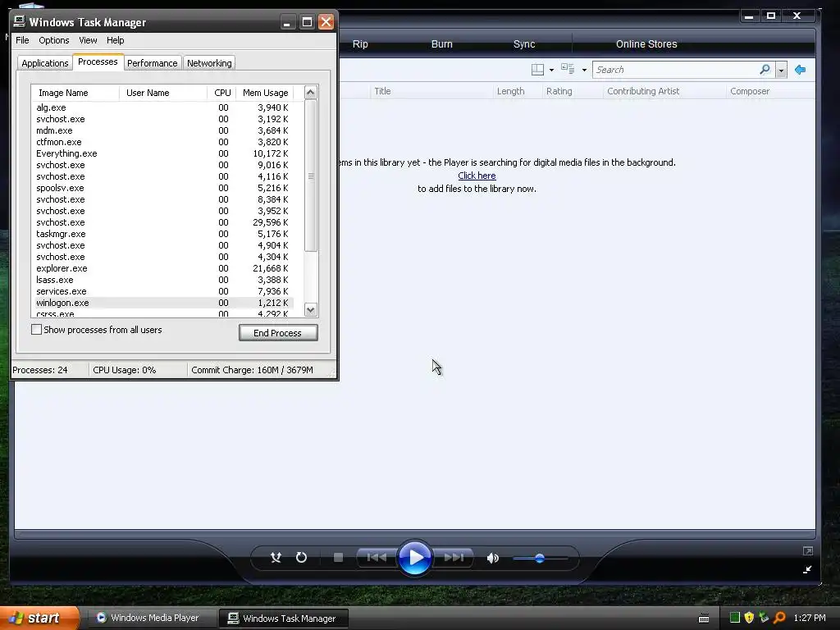The width and height of the screenshot is (840, 630).
Task: Click the Windows Task Manager taskbar button
Action: point(283,619)
